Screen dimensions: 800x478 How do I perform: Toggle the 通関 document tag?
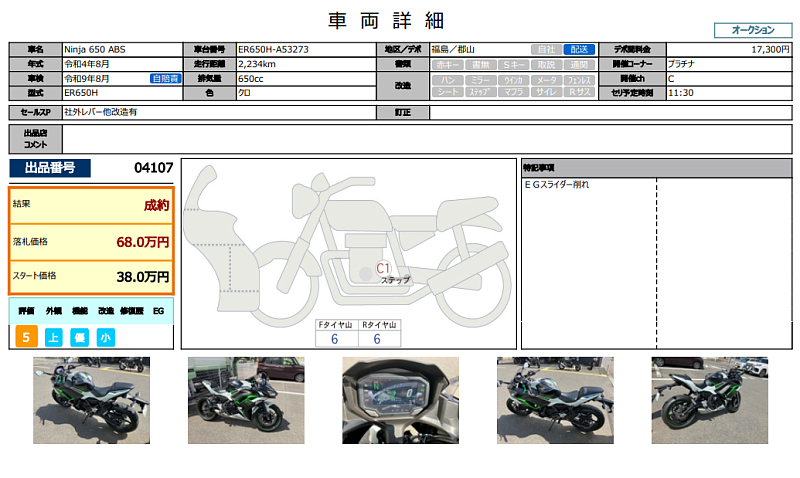(x=579, y=65)
